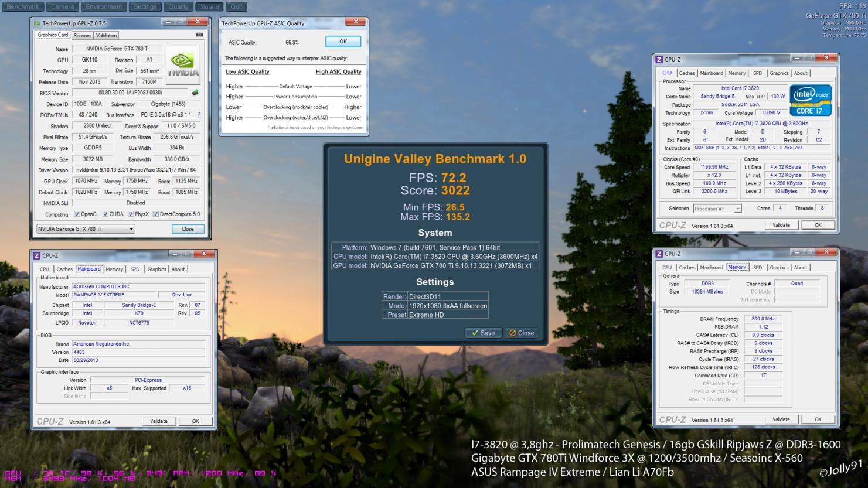Screen dimensions: 868x488
Task: Click the BIOS Date '08/29/2013' value
Action: (x=86, y=360)
